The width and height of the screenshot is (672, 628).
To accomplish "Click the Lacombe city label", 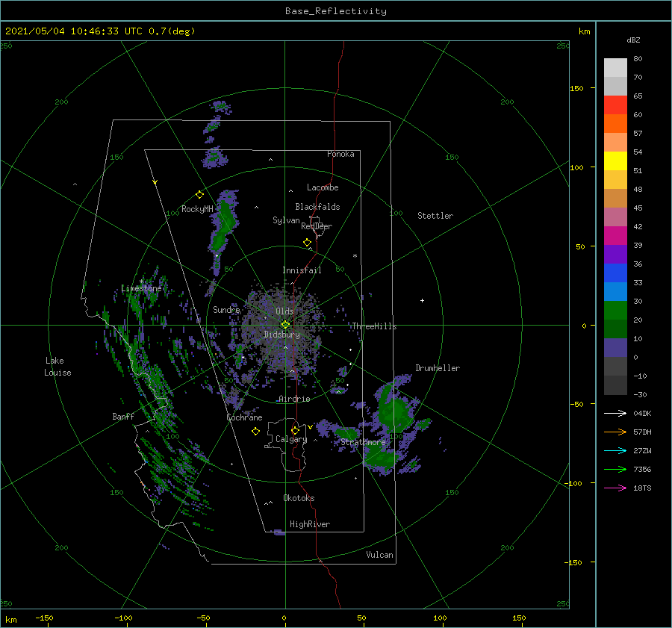I will point(323,187).
